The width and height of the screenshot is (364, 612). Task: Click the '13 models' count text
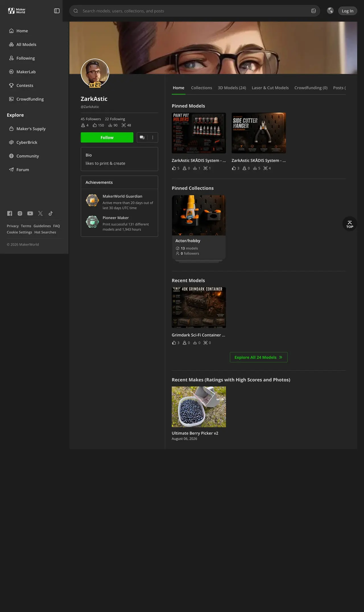click(x=189, y=248)
